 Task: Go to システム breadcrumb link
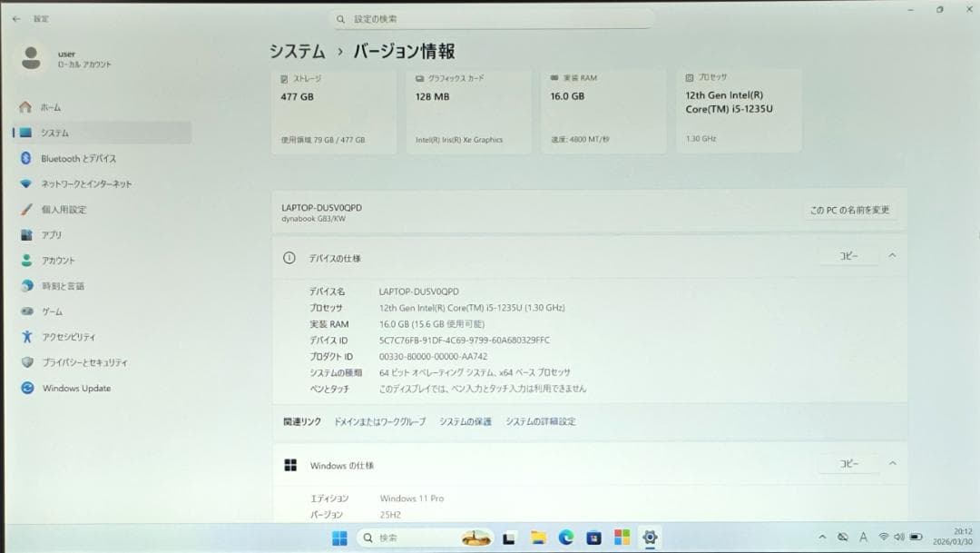tap(298, 51)
